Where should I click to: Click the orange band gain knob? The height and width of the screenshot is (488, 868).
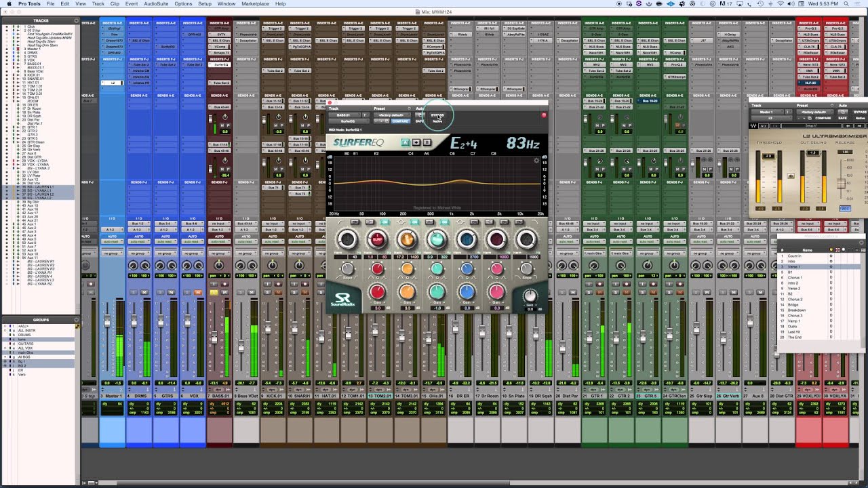point(407,293)
